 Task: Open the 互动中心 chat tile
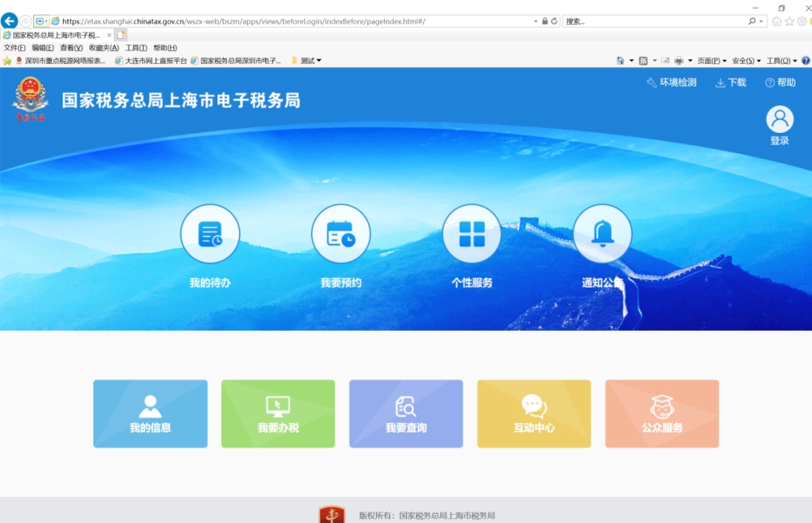pyautogui.click(x=534, y=414)
